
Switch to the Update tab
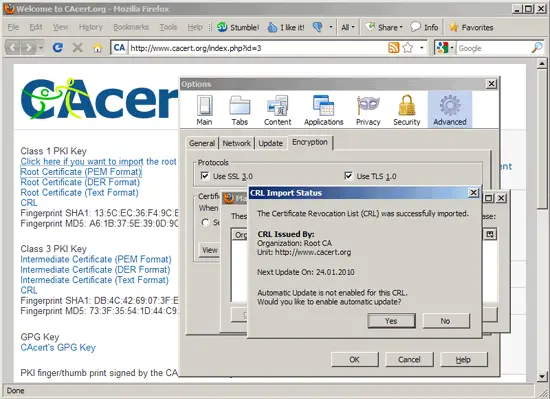[270, 143]
